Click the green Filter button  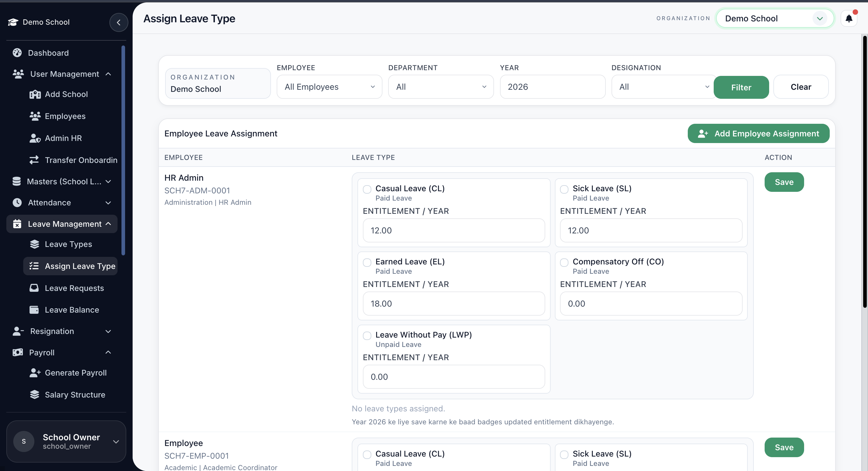pyautogui.click(x=741, y=87)
